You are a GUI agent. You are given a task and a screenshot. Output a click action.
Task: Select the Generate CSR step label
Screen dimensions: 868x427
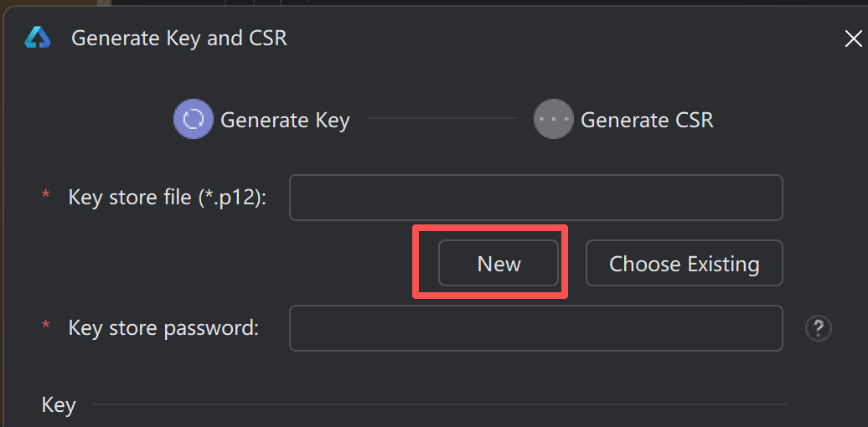(647, 121)
